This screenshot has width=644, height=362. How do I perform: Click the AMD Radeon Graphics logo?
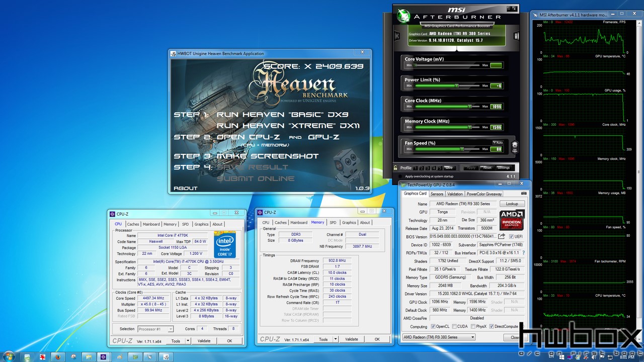pos(512,220)
